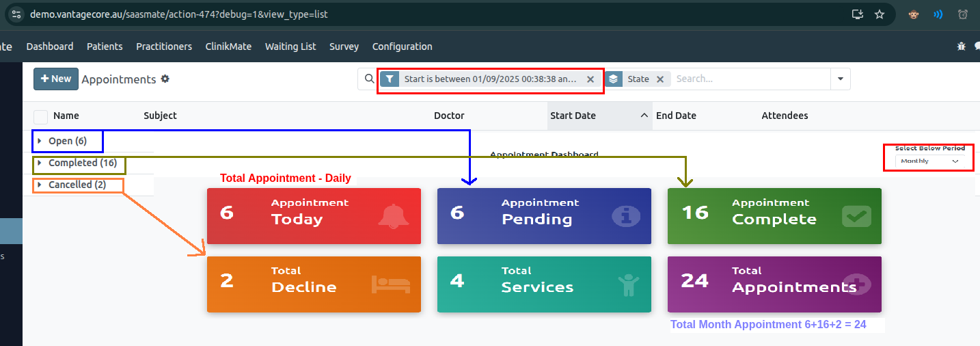Expand the Completed (16) group
The width and height of the screenshot is (980, 346).
[x=82, y=163]
